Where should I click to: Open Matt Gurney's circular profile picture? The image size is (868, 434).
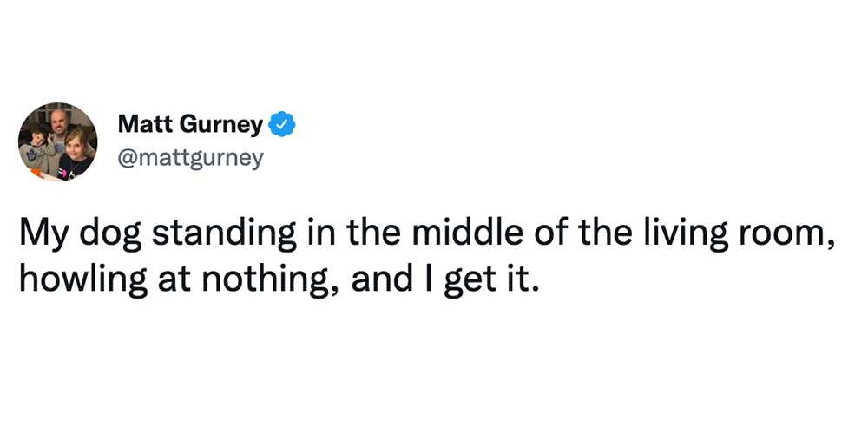(57, 141)
